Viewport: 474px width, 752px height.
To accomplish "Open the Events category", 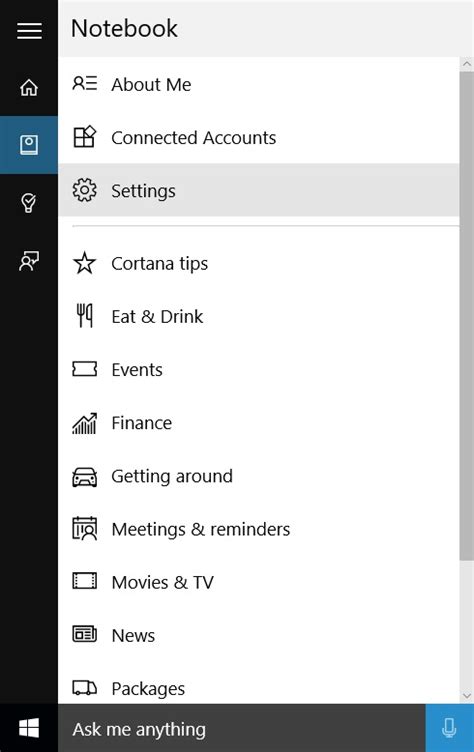I will (x=259, y=370).
